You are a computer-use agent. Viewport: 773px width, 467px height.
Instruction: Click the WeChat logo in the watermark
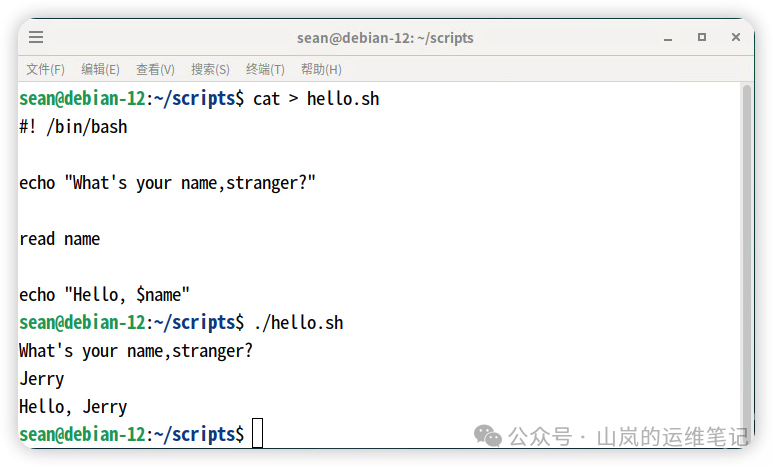[x=488, y=436]
